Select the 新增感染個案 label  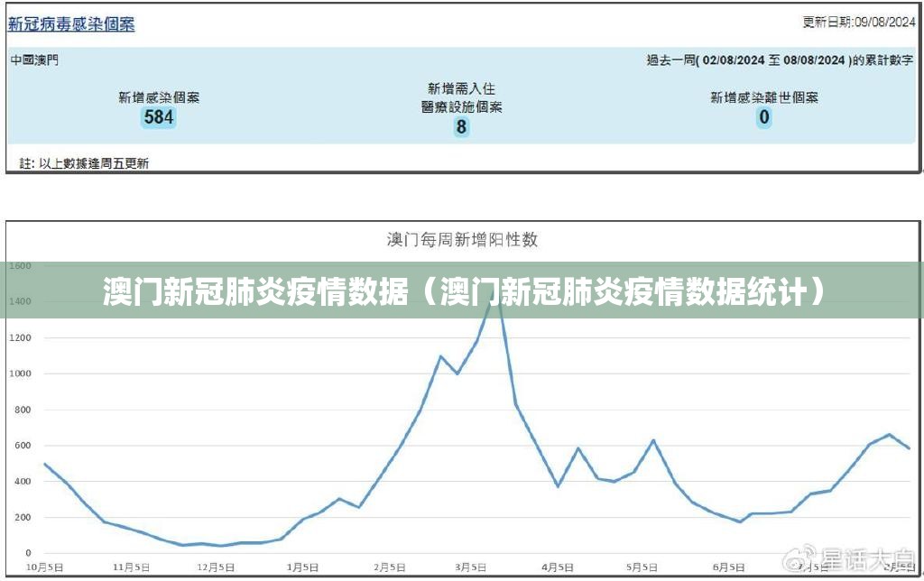click(x=159, y=97)
